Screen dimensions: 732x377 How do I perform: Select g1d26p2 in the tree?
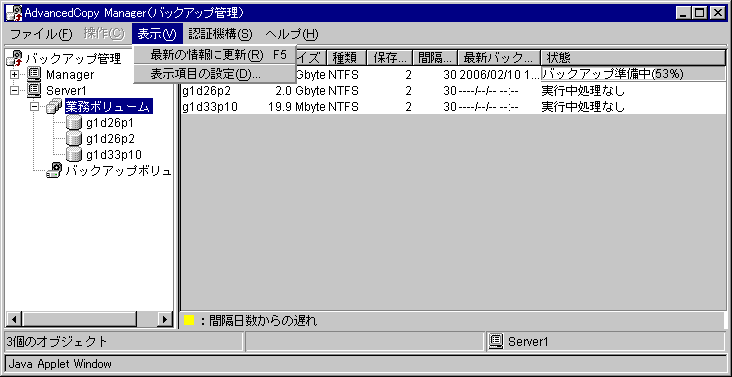coord(110,139)
